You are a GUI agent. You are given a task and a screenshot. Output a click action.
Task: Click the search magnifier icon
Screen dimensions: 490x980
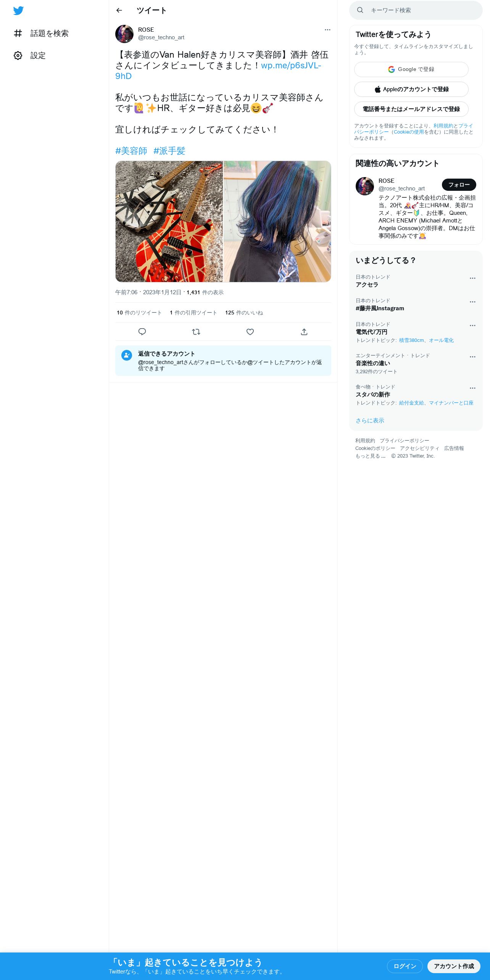(x=360, y=10)
